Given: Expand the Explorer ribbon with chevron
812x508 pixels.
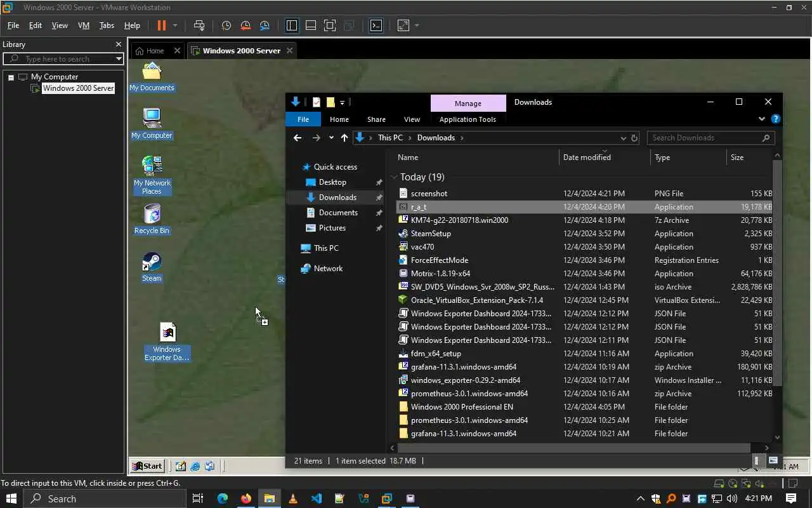Looking at the screenshot, I should [762, 119].
